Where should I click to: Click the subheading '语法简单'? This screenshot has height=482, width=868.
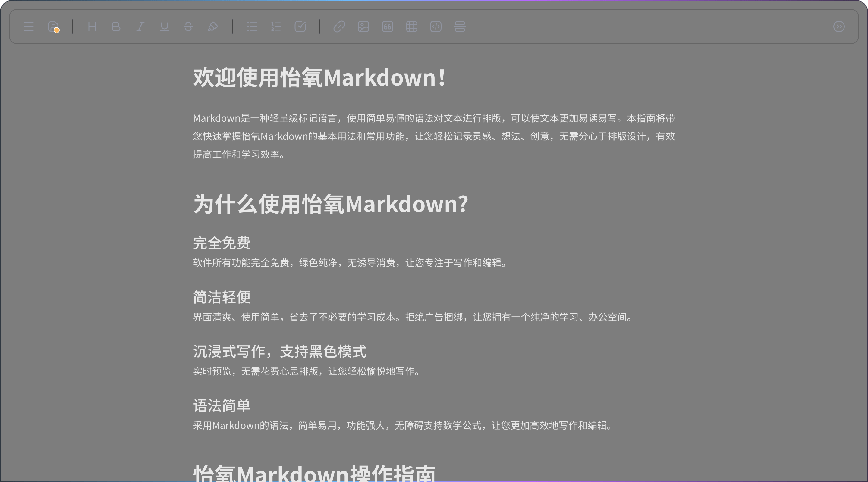point(222,405)
